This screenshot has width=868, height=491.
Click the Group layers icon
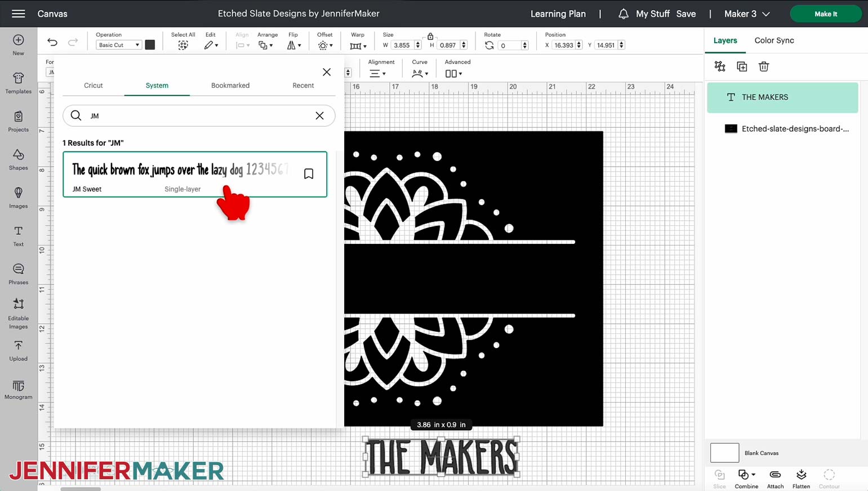click(x=720, y=66)
